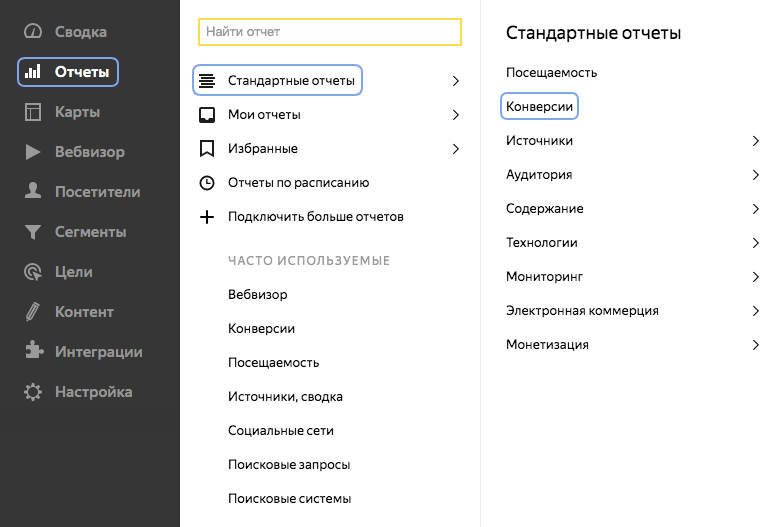Screen dimensions: 776x527
Task: Open Поисковые запросы frequent report
Action: point(289,465)
